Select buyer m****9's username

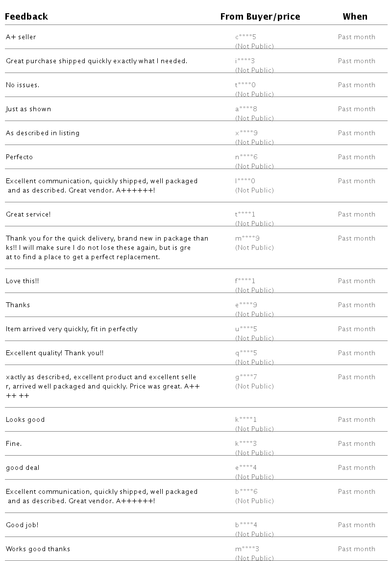(x=247, y=238)
